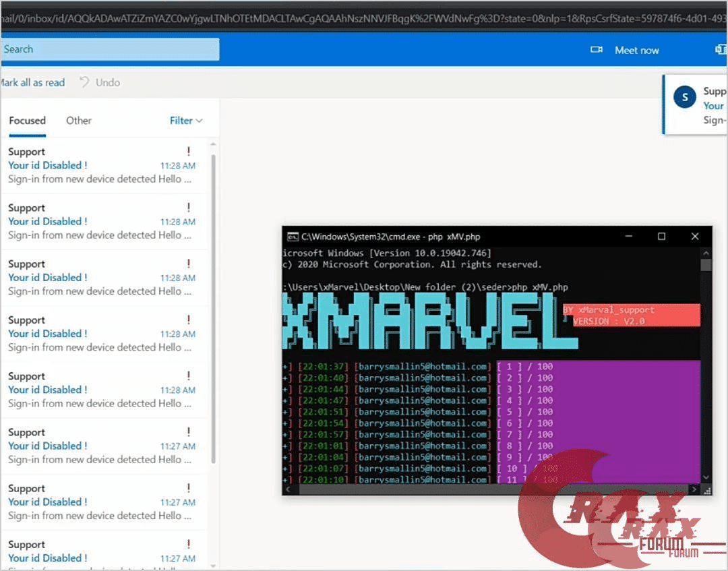Maximize the cmd.exe window
This screenshot has height=571, width=728.
coord(662,237)
